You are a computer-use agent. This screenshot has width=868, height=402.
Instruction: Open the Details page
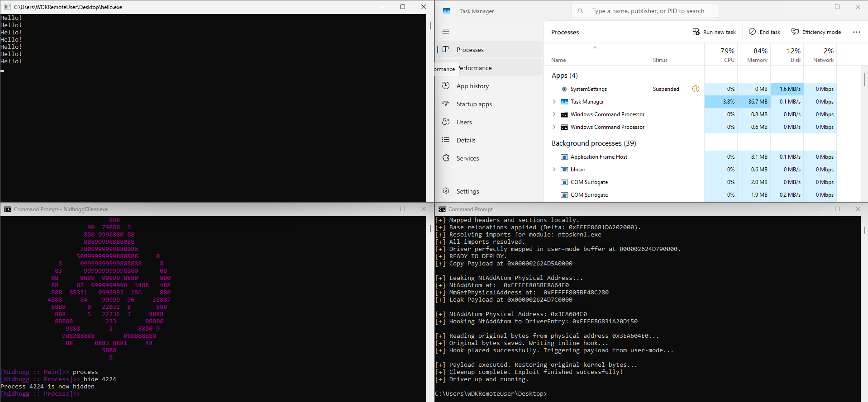(466, 140)
